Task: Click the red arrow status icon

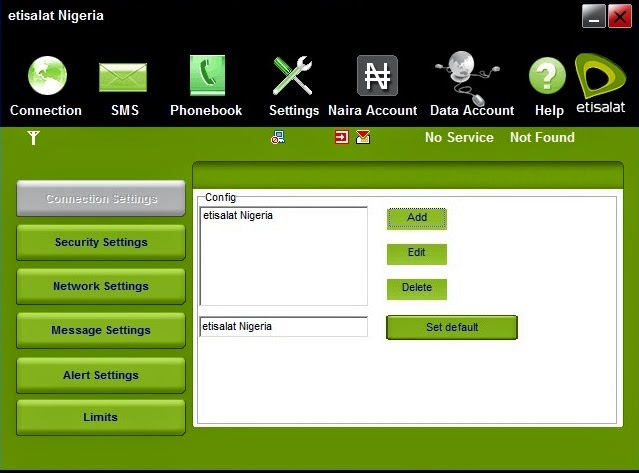Action: [x=342, y=137]
